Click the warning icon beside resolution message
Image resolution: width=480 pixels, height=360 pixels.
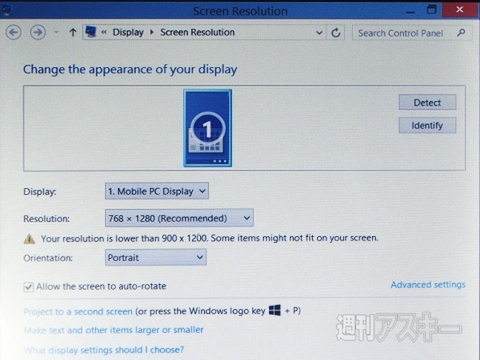click(x=29, y=239)
